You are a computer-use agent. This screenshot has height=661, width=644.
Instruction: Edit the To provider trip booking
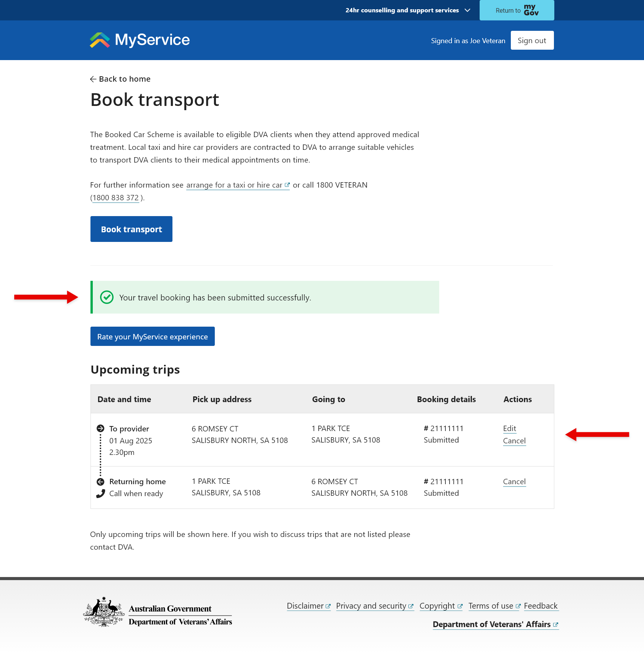(509, 428)
